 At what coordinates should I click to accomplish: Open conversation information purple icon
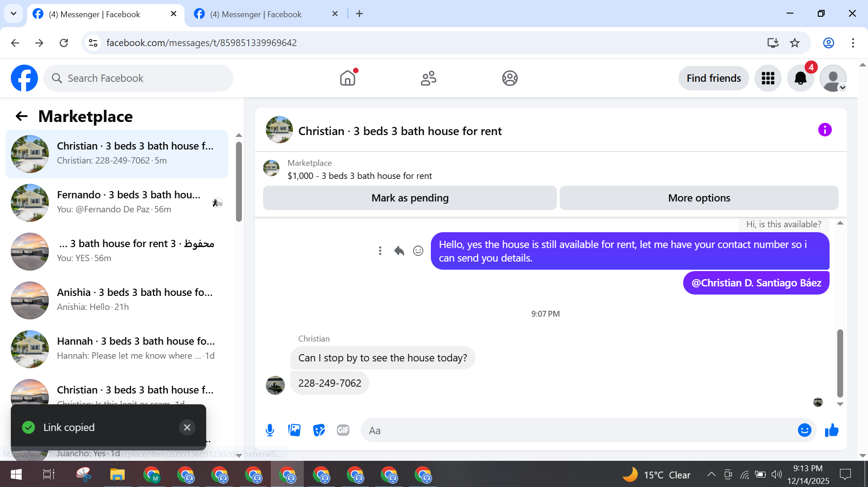(x=825, y=130)
